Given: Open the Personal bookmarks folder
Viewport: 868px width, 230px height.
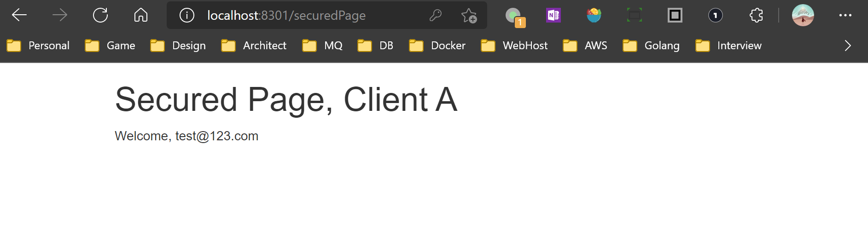Looking at the screenshot, I should pos(39,46).
